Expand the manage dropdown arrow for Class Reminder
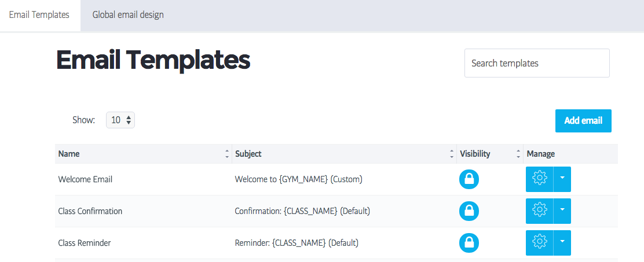This screenshot has height=262, width=644. pos(562,243)
